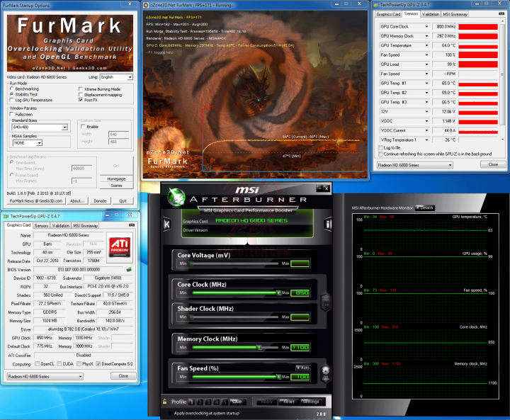Screen dimensions: 510x420
Task: Select the Benchmarking run mode radio
Action: coord(12,89)
